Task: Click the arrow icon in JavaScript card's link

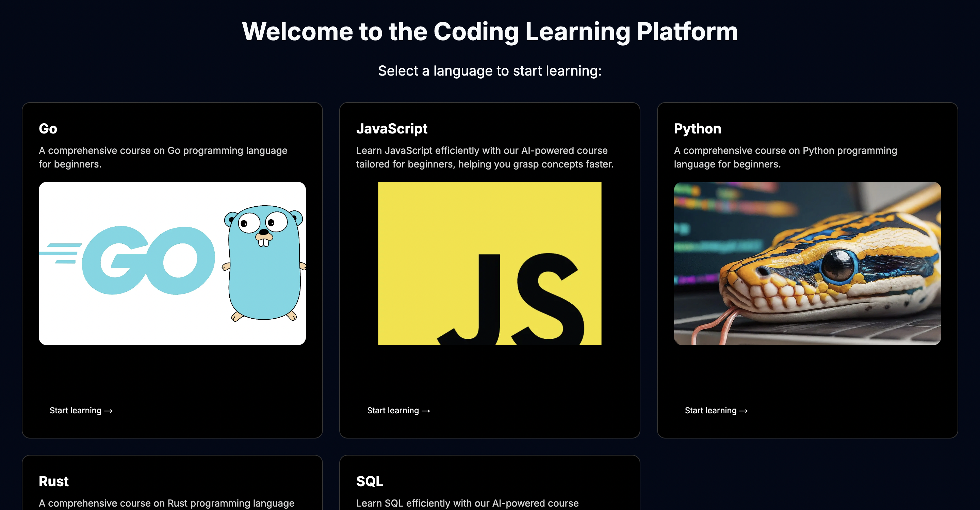Action: coord(426,411)
